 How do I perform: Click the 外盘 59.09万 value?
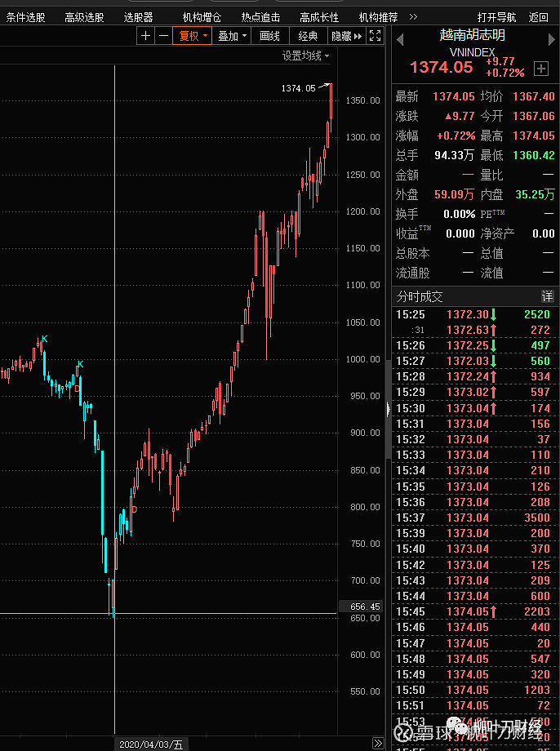coord(454,194)
